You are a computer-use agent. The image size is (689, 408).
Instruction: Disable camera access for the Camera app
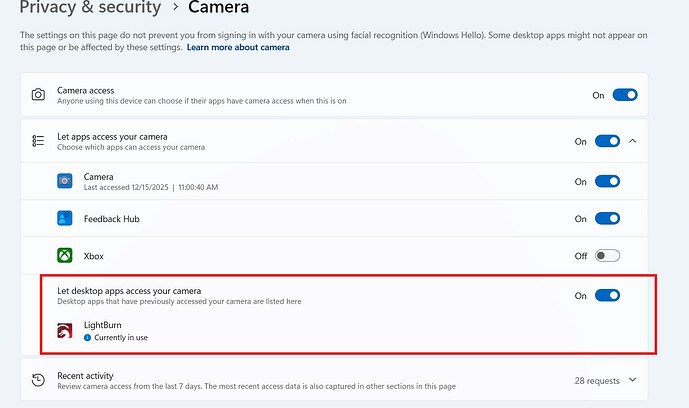tap(607, 181)
